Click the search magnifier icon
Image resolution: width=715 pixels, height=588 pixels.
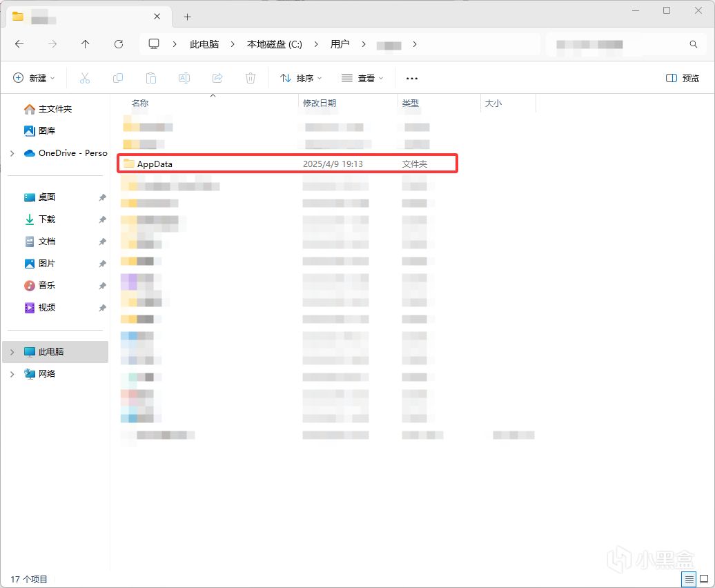[x=693, y=44]
